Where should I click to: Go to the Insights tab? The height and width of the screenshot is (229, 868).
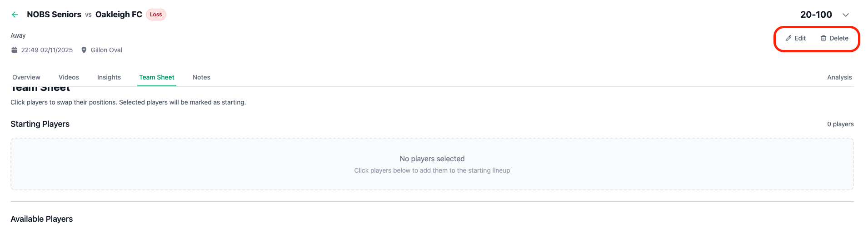(x=109, y=77)
